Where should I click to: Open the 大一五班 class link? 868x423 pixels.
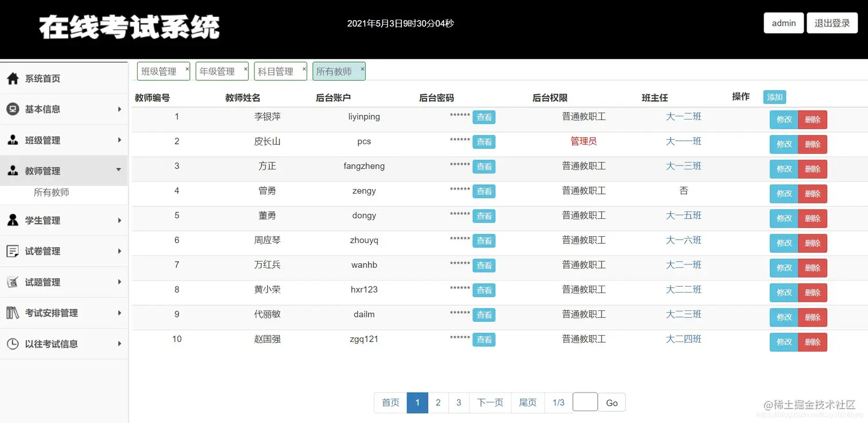(684, 216)
